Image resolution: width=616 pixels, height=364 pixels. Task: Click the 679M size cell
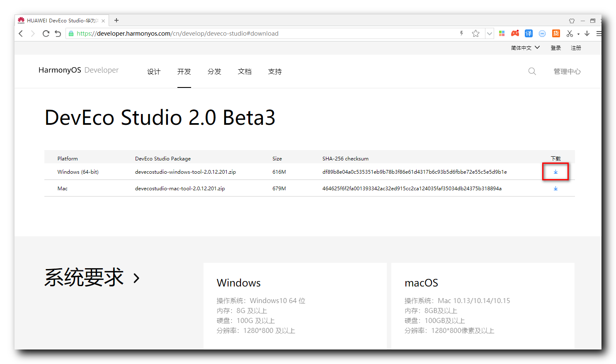279,188
